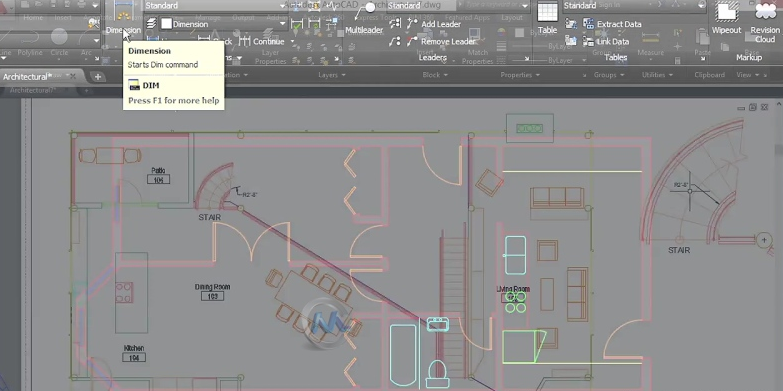Choose the Wipeout tool

(x=726, y=18)
